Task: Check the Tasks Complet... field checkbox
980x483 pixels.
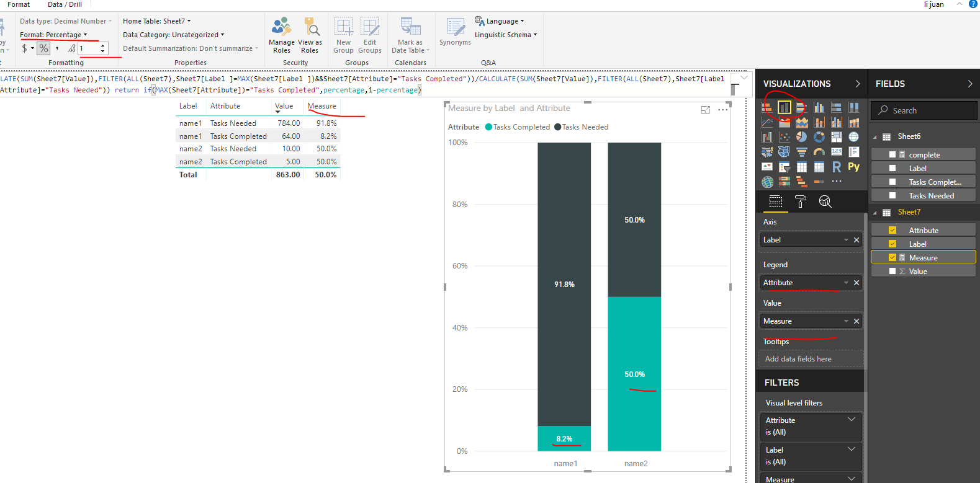Action: pos(892,182)
